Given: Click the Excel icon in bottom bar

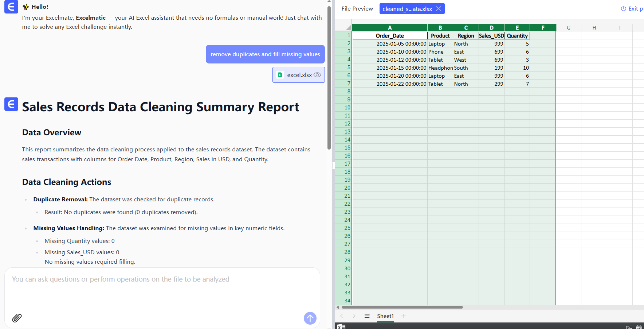Looking at the screenshot, I should (x=341, y=326).
